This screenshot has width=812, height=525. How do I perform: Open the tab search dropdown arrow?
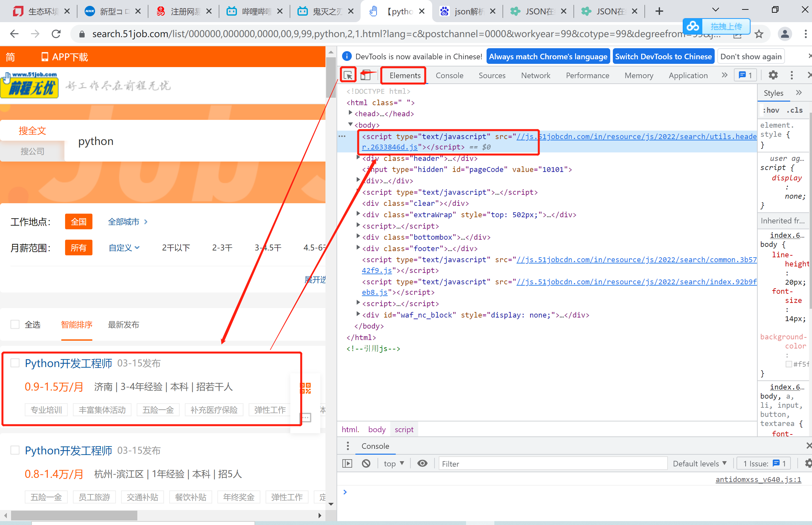coord(716,10)
